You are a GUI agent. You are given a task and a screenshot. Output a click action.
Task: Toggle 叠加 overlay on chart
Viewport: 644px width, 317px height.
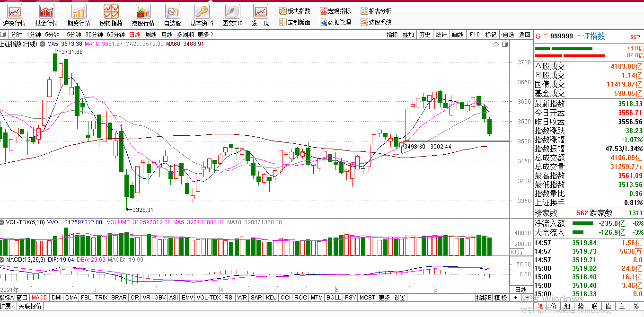pyautogui.click(x=408, y=35)
